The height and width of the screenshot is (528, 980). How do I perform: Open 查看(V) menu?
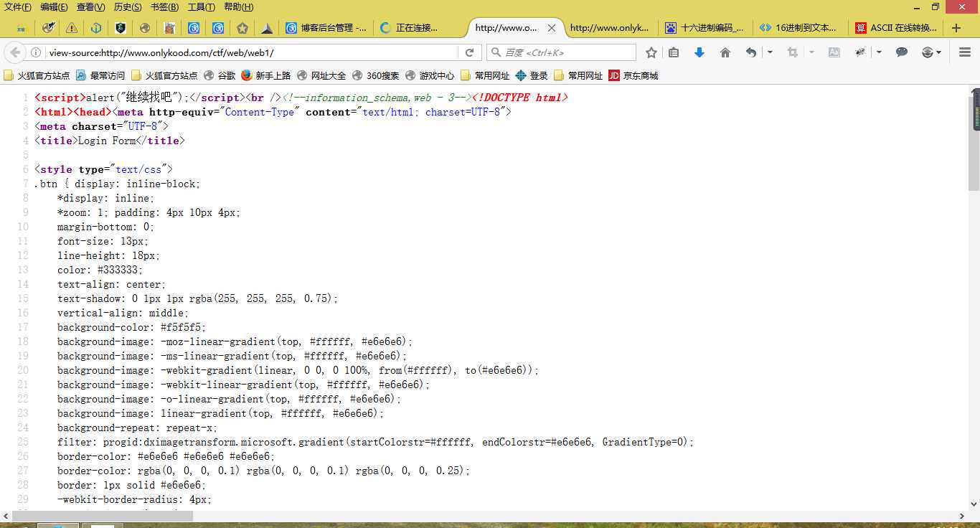(91, 7)
